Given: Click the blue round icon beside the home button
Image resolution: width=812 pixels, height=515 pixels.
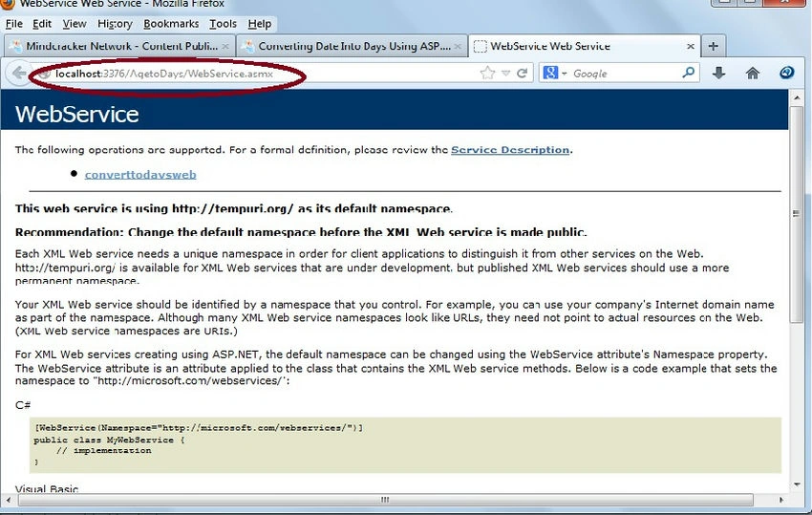Looking at the screenshot, I should tap(786, 73).
